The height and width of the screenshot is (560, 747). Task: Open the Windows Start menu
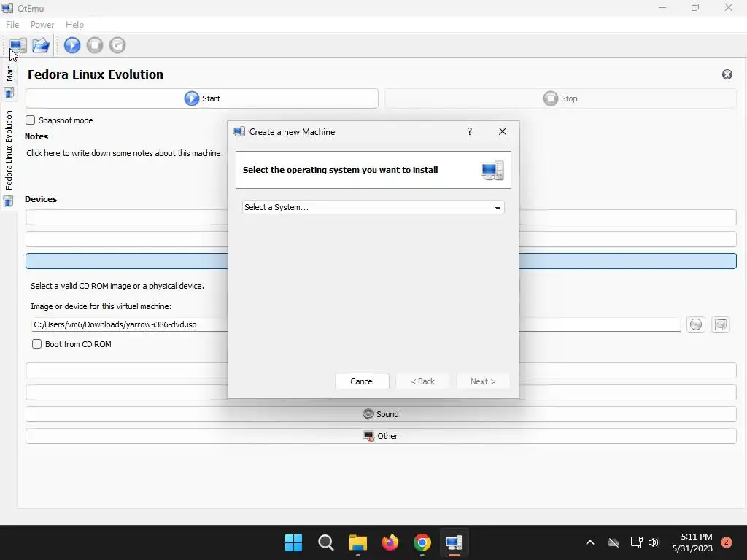click(x=293, y=542)
